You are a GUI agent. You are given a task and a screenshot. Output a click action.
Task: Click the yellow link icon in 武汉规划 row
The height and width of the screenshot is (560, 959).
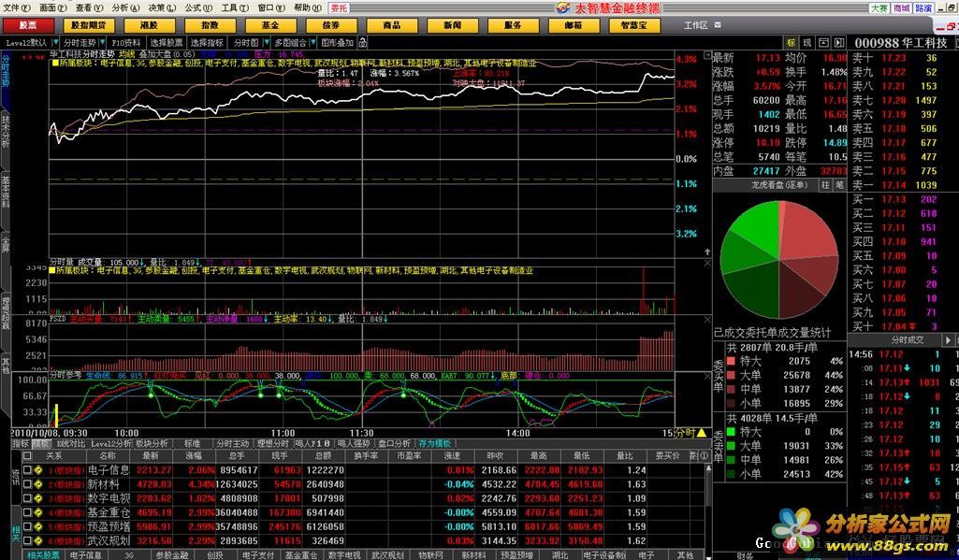pos(38,540)
